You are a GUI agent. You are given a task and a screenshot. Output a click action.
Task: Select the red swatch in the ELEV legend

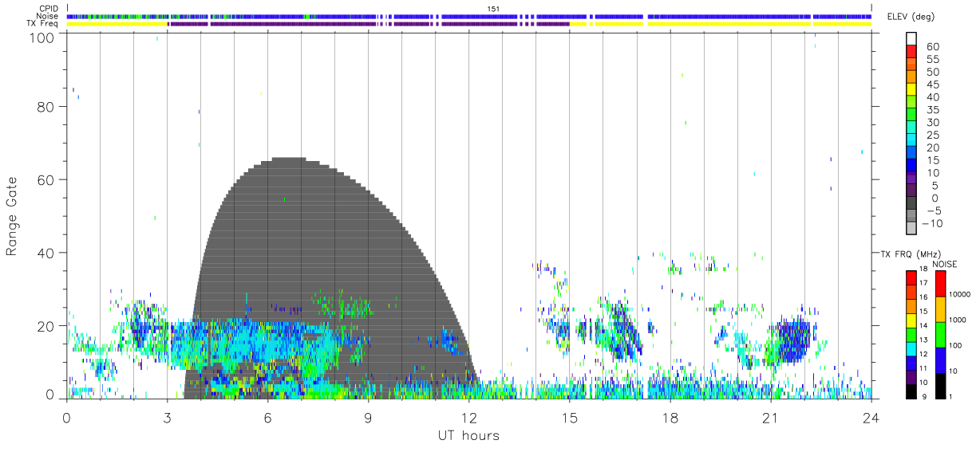[x=911, y=53]
